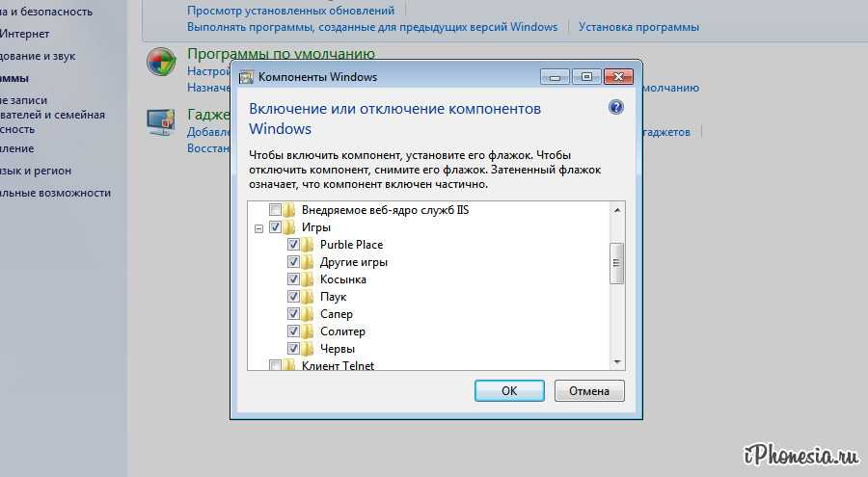Click the IIS web core folder icon

[289, 210]
